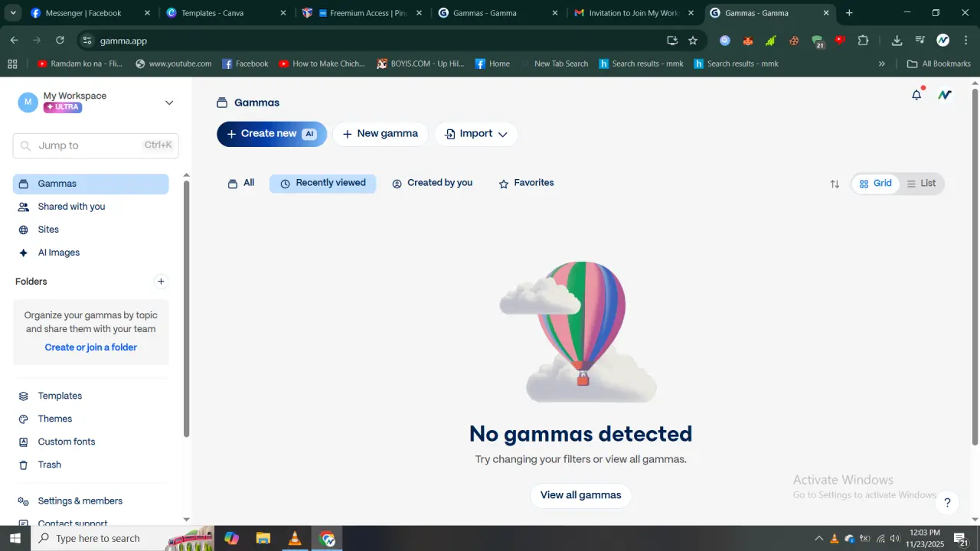Open Gammas in the sidebar
The image size is (980, 551).
pyautogui.click(x=91, y=184)
